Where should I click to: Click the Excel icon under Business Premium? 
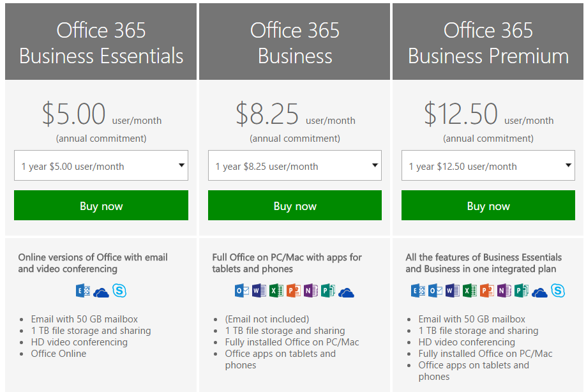pyautogui.click(x=470, y=290)
